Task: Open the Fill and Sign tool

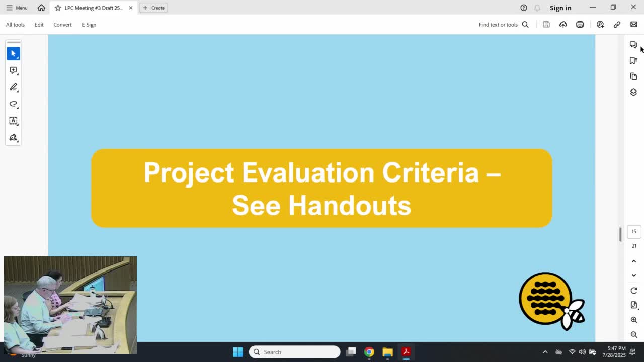Action: coord(13,138)
